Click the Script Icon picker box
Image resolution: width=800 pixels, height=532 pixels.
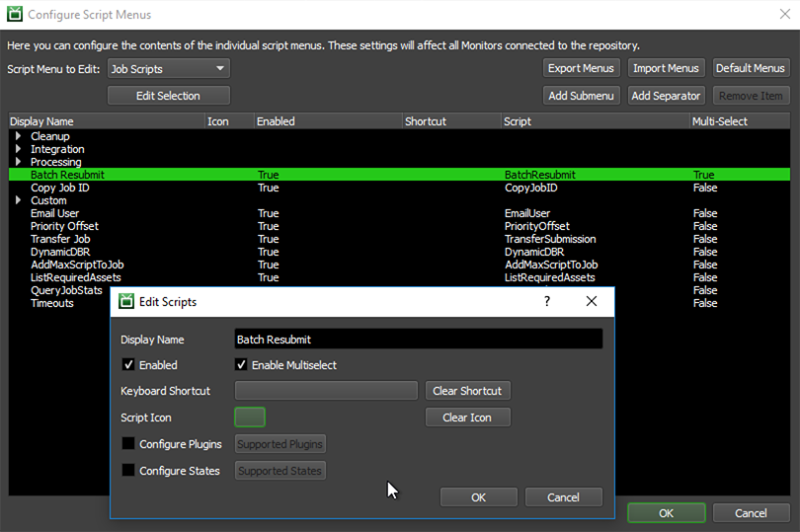point(250,418)
